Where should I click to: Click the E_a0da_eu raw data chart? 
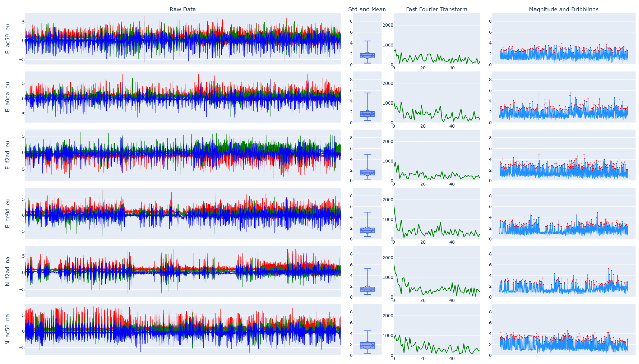pos(183,97)
